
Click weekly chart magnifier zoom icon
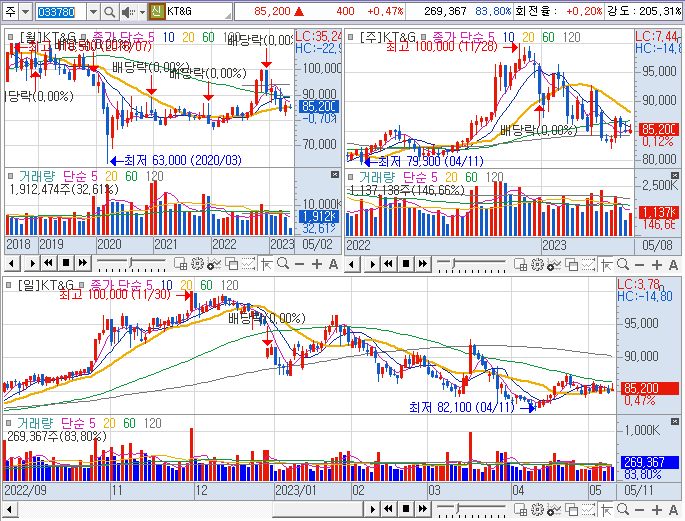(623, 264)
